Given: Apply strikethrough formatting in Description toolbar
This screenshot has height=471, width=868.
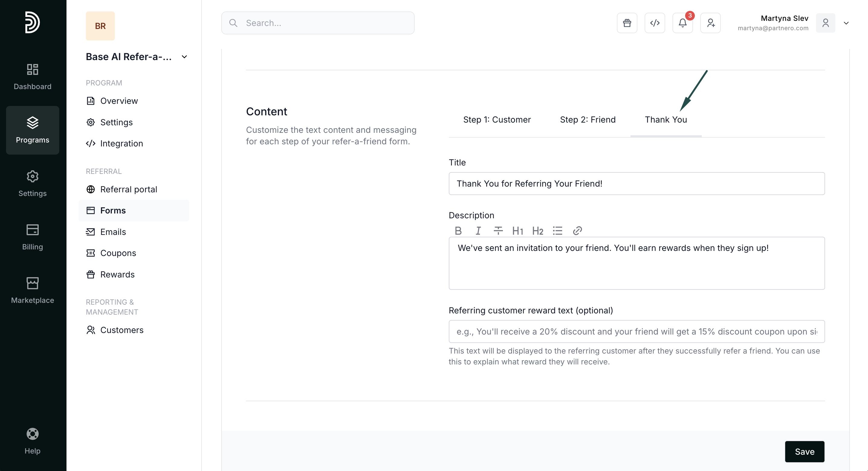Looking at the screenshot, I should coord(498,231).
